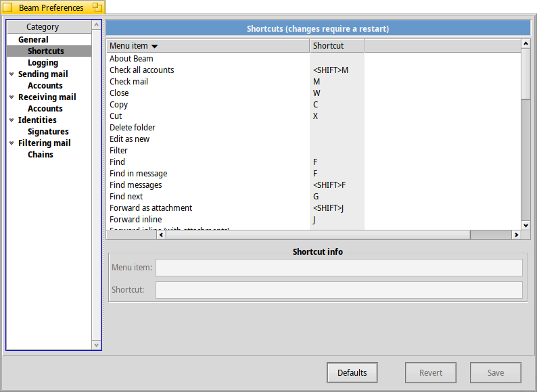Click the zoom icon on Beam Preferences tab
537x392 pixels.
97,7
